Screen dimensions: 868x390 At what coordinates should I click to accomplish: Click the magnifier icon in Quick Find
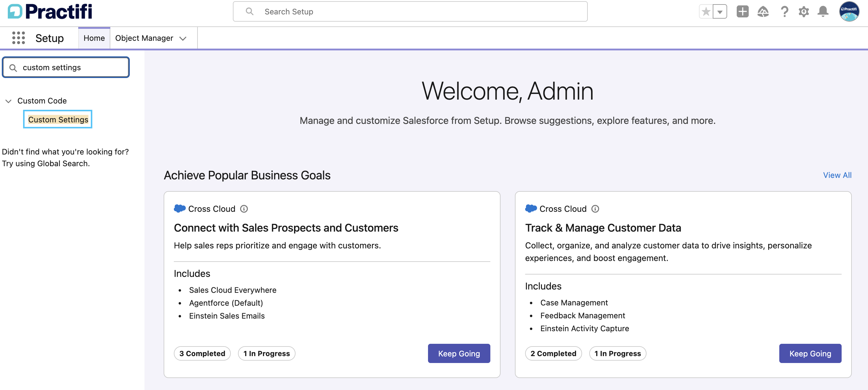click(x=13, y=68)
